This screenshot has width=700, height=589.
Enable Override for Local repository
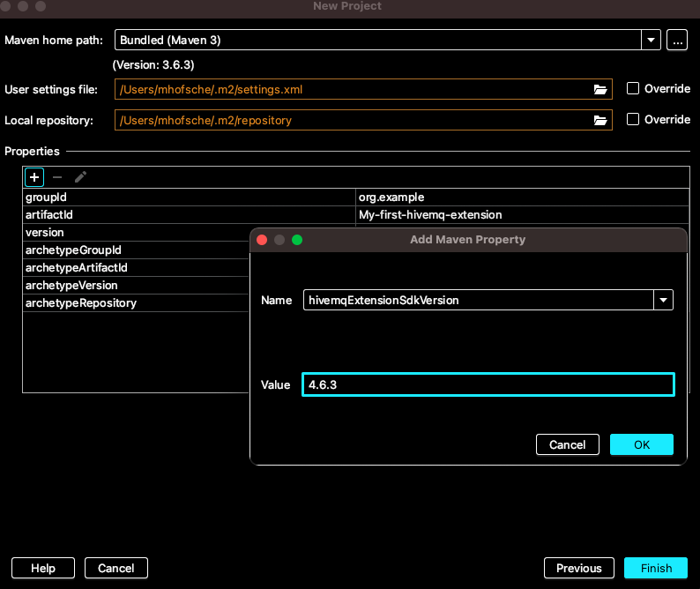pos(632,119)
